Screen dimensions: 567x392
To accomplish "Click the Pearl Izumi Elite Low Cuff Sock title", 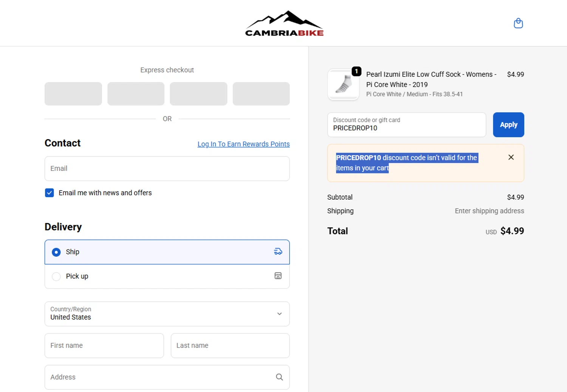I will click(431, 79).
